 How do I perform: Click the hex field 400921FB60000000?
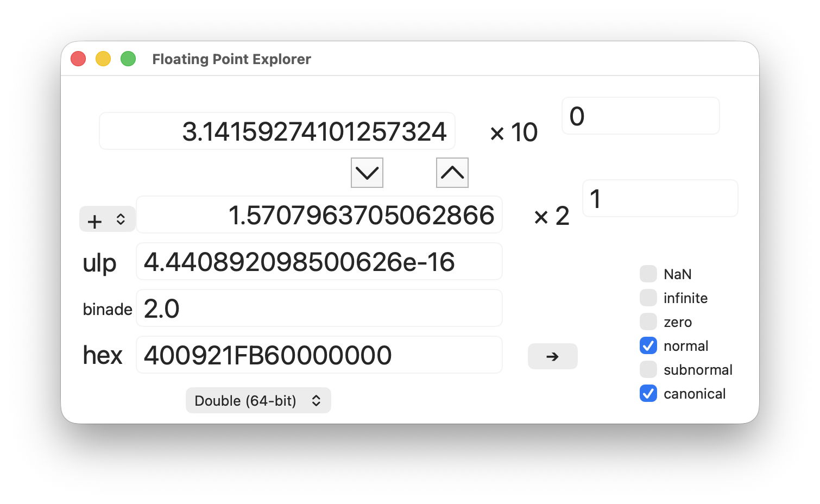(319, 355)
